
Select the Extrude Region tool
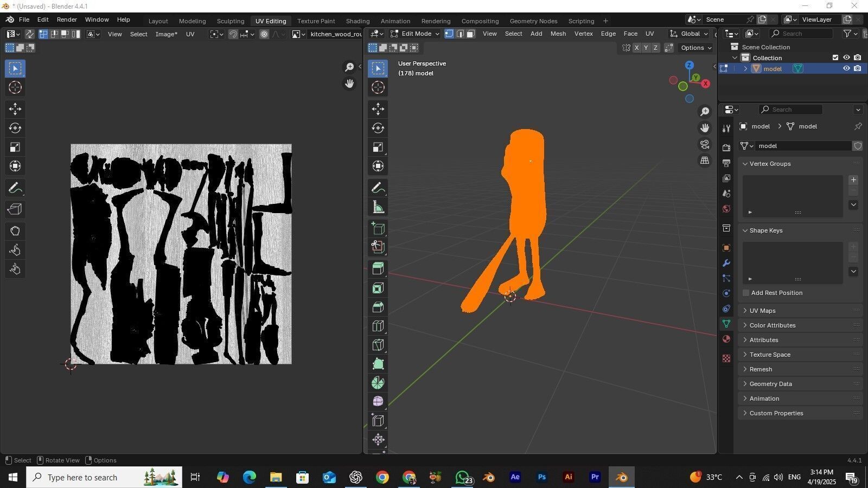point(378,268)
